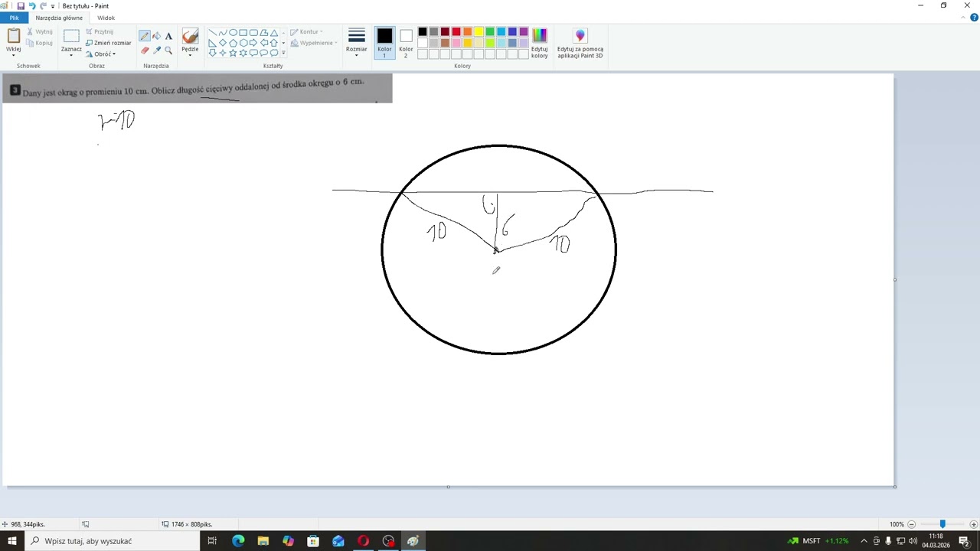Pick the yellow color swatch

point(479,32)
